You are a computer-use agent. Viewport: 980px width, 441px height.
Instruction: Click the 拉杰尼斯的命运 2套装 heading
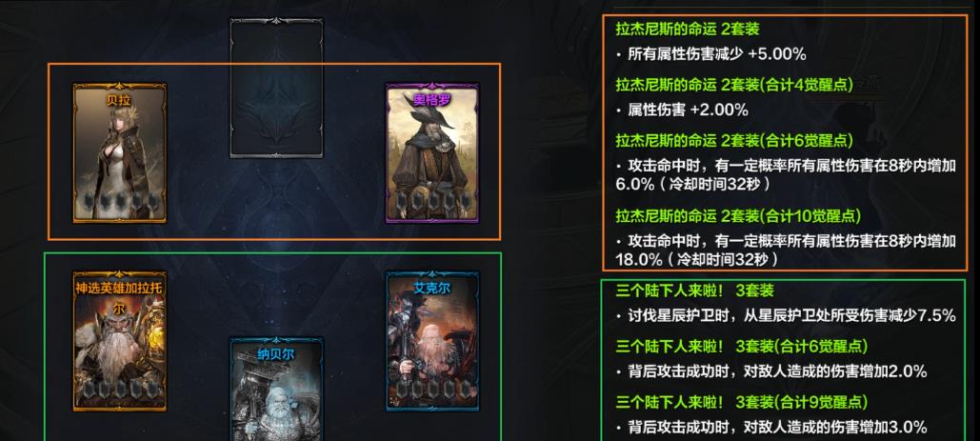coord(688,30)
